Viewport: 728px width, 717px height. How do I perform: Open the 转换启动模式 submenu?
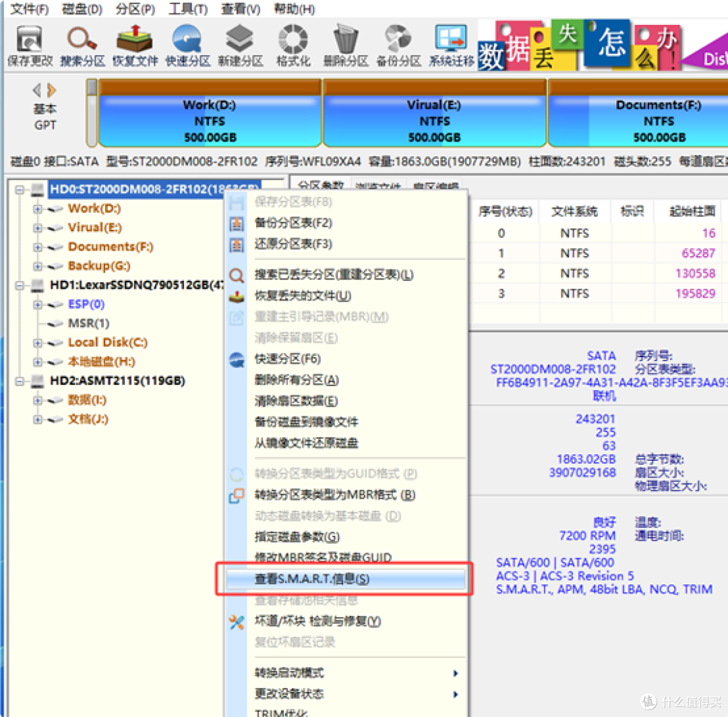click(345, 673)
